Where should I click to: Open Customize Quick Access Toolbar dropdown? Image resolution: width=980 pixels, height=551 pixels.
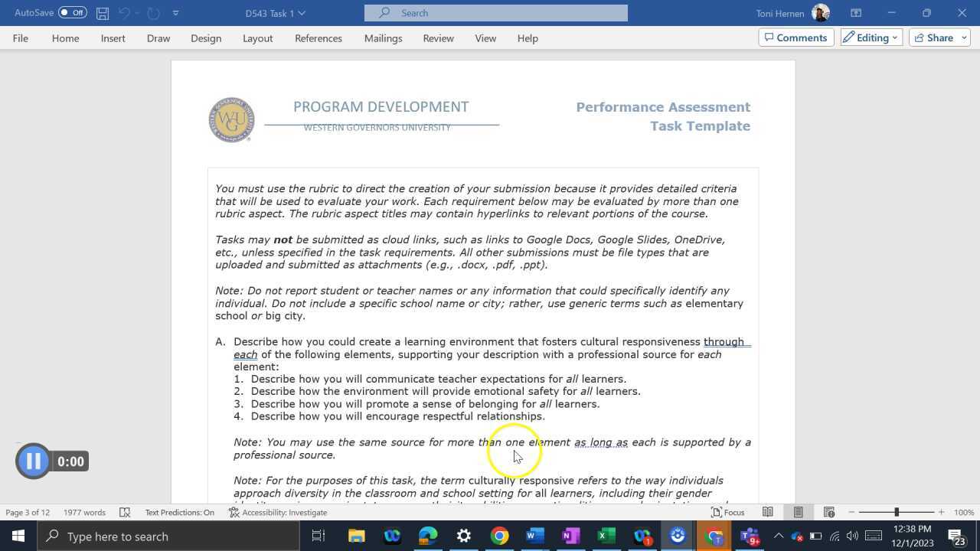click(x=175, y=13)
